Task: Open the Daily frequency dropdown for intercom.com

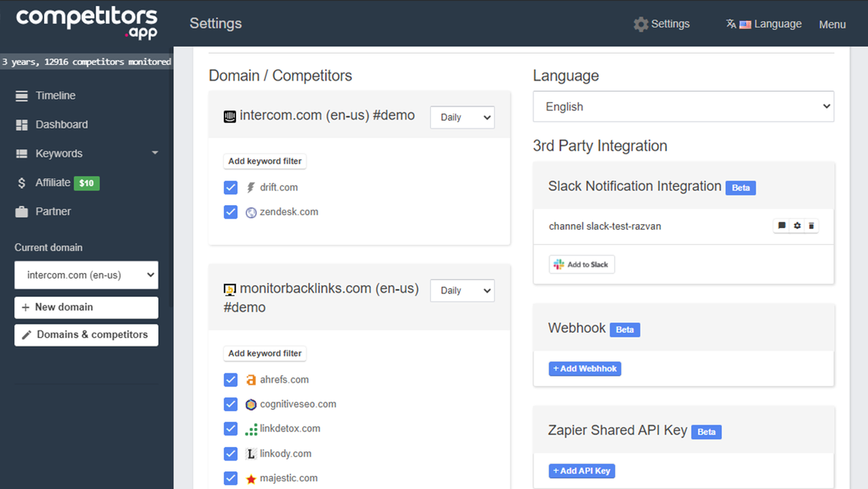Action: click(x=462, y=117)
